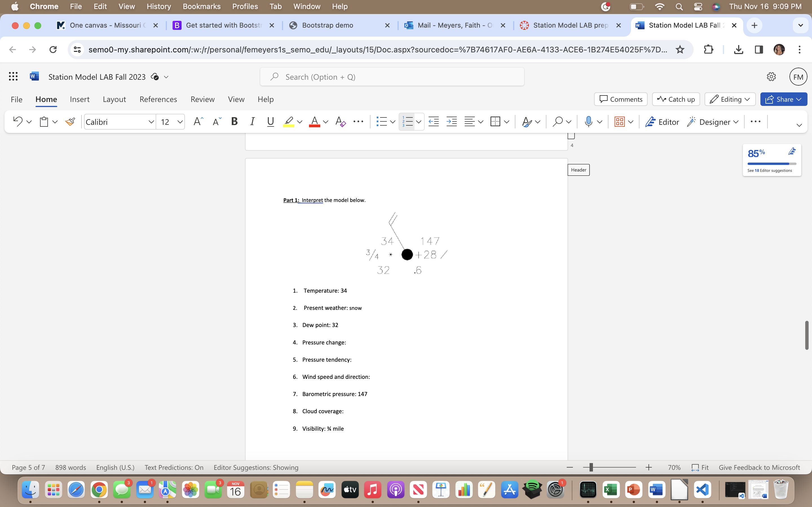812x507 pixels.
Task: Expand the Editing mode dropdown
Action: (730, 99)
